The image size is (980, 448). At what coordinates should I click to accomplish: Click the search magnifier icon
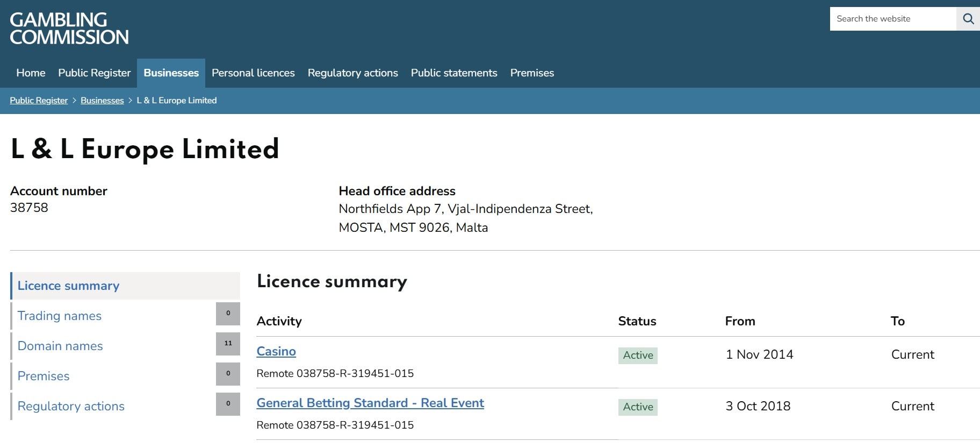pyautogui.click(x=968, y=19)
